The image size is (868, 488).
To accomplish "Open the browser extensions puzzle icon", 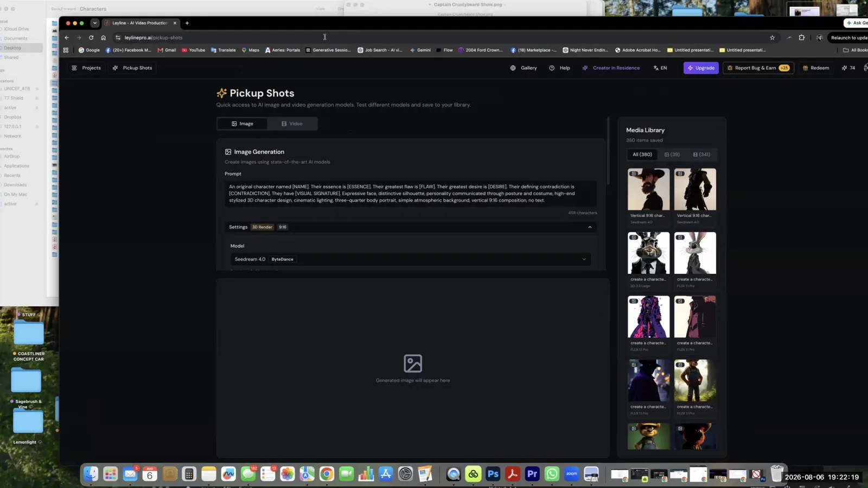I will click(x=801, y=37).
